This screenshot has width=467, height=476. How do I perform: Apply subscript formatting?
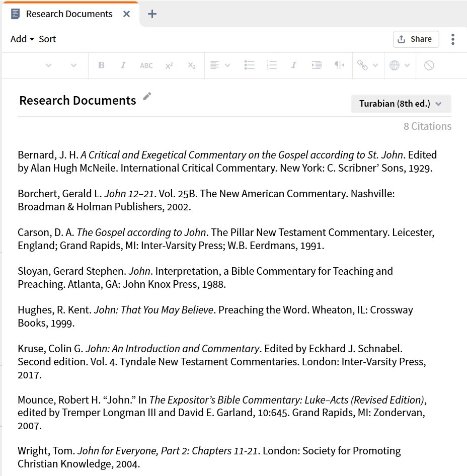(191, 65)
